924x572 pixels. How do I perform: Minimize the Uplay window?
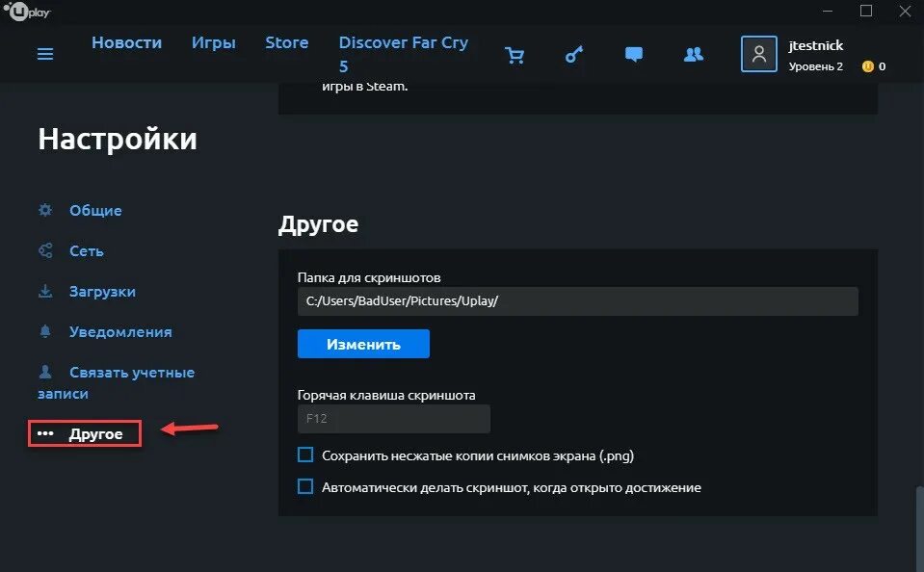tap(828, 11)
